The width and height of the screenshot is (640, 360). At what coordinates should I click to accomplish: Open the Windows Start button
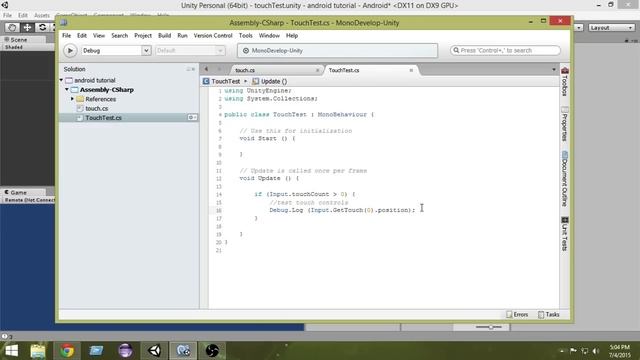coord(11,351)
